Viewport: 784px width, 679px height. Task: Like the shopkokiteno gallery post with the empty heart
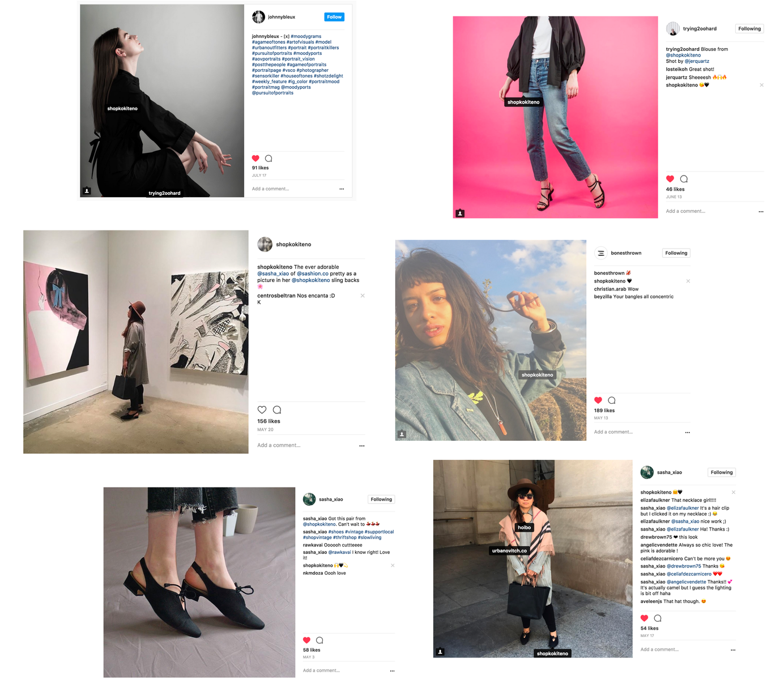[262, 410]
